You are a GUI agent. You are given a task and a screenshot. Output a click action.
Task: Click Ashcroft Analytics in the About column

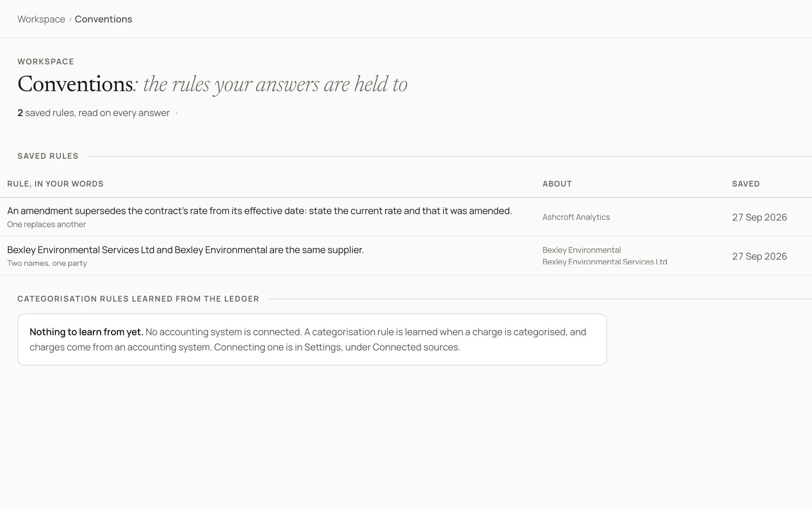tap(576, 217)
